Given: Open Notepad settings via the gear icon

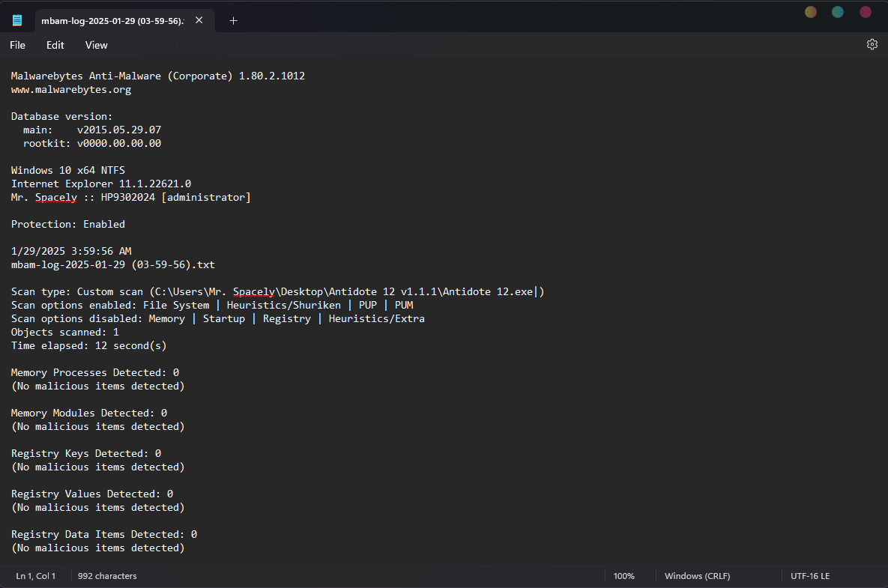Looking at the screenshot, I should coord(872,45).
